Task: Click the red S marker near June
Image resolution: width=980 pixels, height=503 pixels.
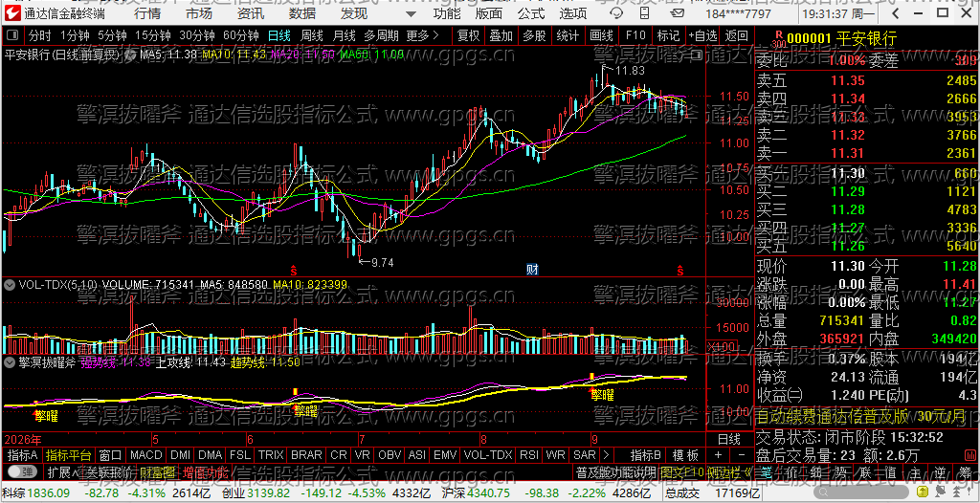Action: point(294,271)
